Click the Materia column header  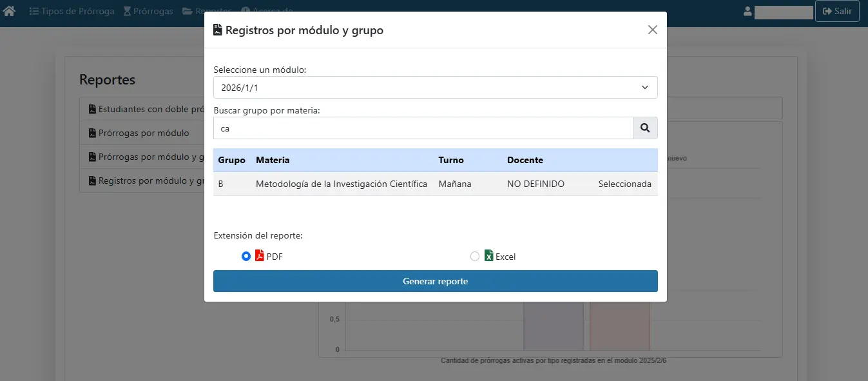[273, 160]
